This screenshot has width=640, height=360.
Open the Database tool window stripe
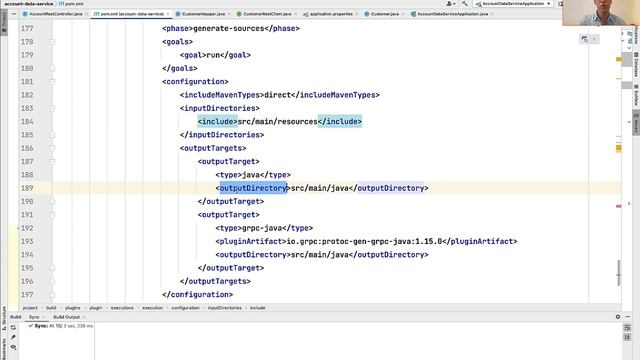pyautogui.click(x=636, y=64)
